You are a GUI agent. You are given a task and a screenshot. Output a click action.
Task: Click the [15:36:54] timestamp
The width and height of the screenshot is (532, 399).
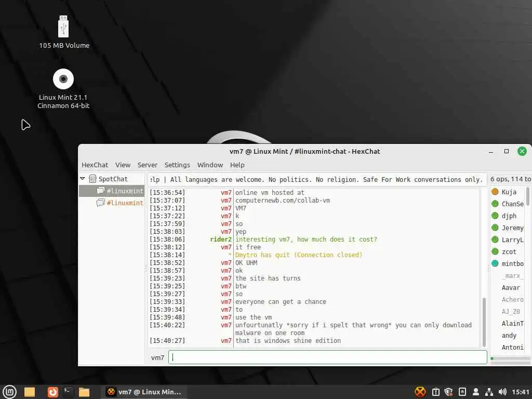167,193
